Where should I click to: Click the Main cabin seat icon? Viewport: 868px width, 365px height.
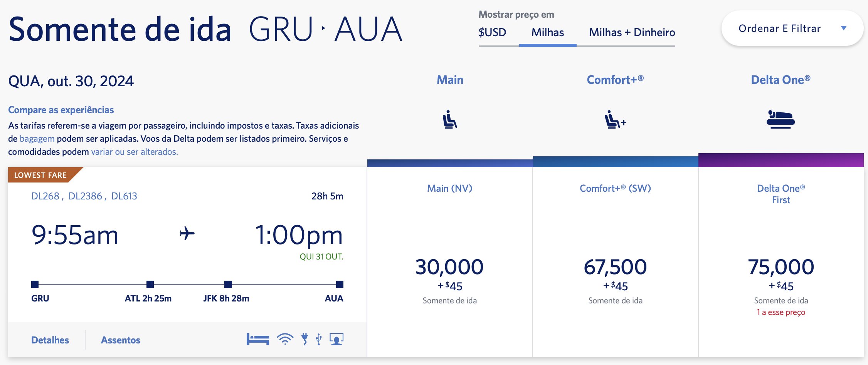pyautogui.click(x=450, y=119)
